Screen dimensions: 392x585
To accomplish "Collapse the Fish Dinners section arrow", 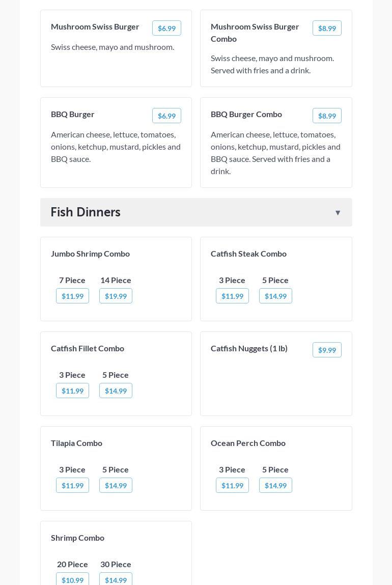I will pos(338,213).
